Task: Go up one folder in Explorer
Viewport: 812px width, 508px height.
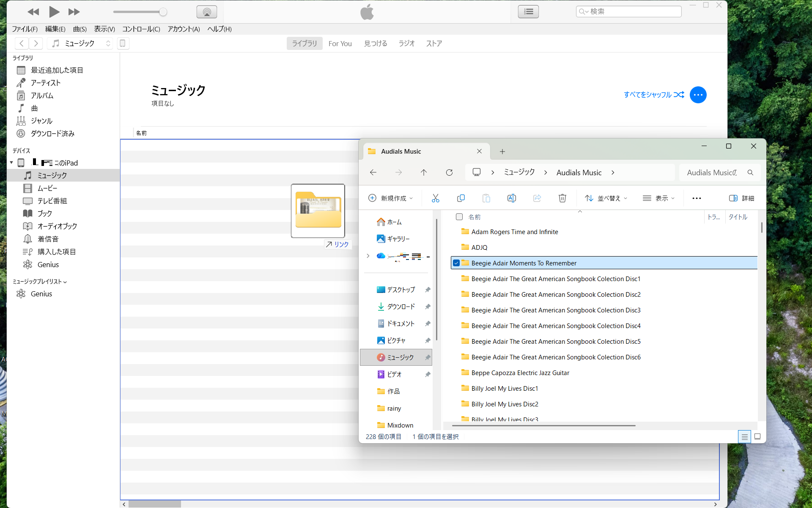Action: coord(424,172)
